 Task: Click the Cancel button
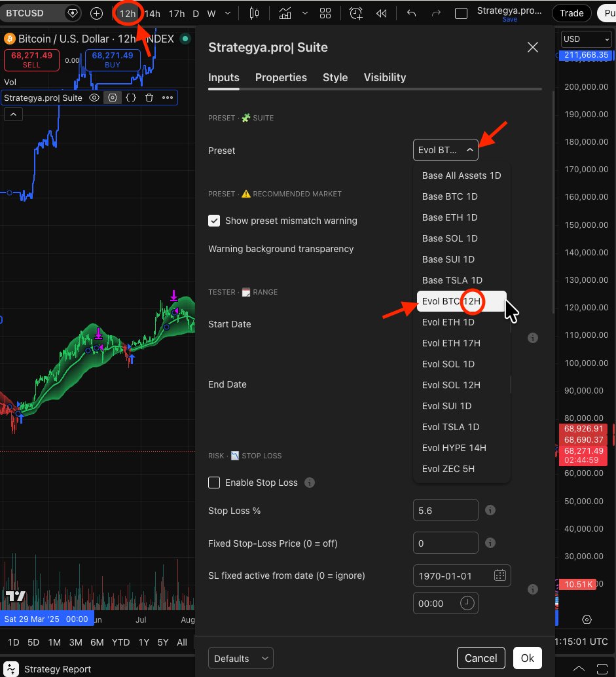click(x=481, y=658)
